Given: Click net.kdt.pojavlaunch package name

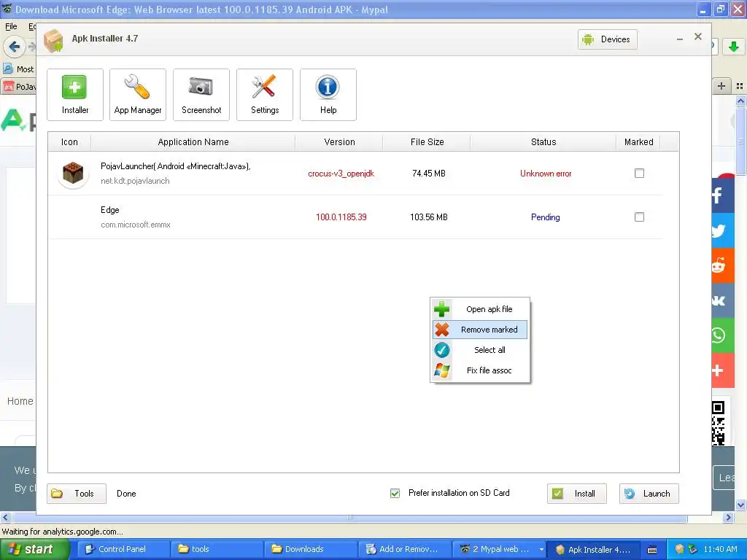Looking at the screenshot, I should [x=135, y=181].
